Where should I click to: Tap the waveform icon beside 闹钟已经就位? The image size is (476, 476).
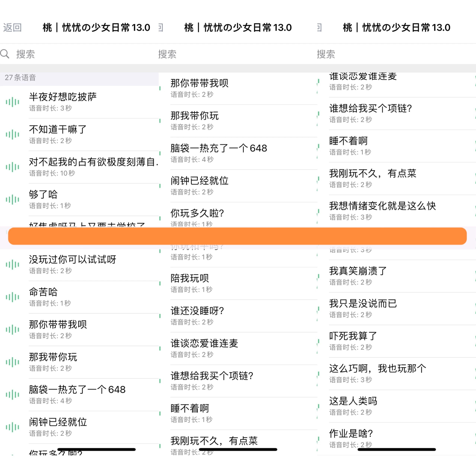(x=12, y=427)
